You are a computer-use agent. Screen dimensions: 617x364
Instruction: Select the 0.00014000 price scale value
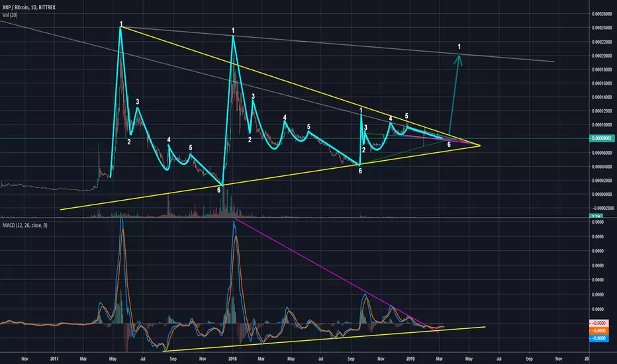tap(602, 97)
